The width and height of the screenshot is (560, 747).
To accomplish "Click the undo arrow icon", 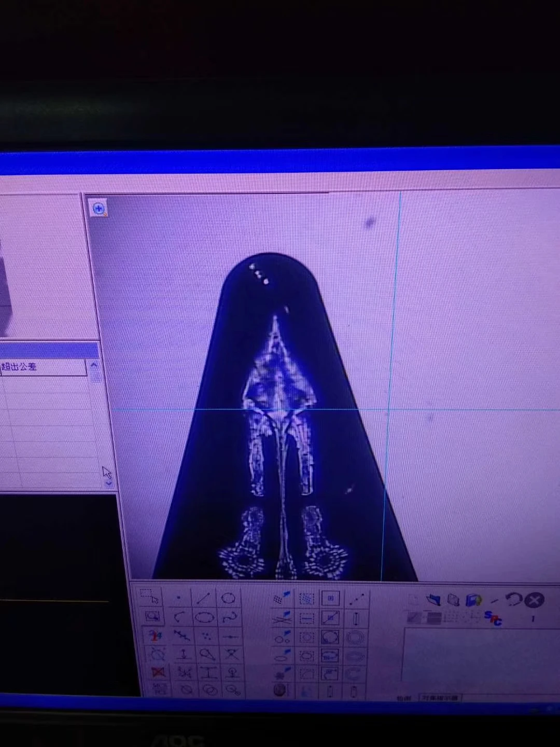I will (x=513, y=600).
